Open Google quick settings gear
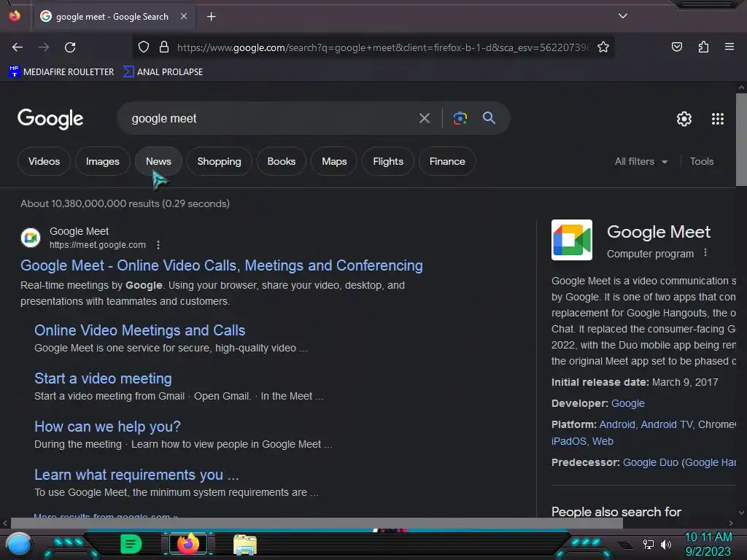The width and height of the screenshot is (747, 560). tap(684, 119)
